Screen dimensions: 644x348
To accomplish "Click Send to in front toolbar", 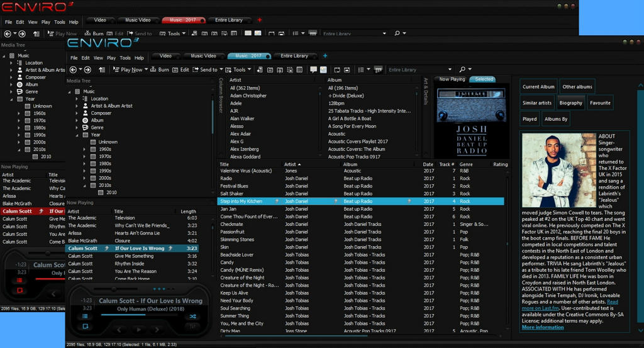I will (x=205, y=70).
